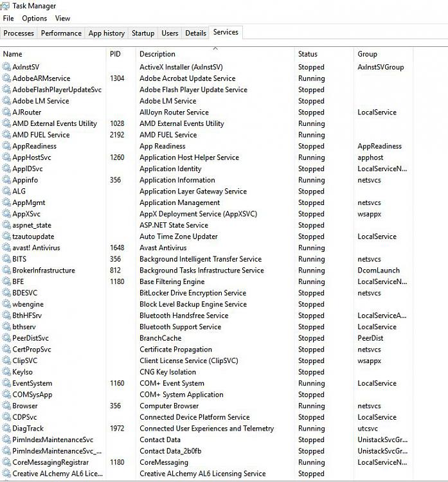Image resolution: width=448 pixels, height=482 pixels.
Task: Click the Contact Data_2b0fb description
Action: click(x=170, y=451)
